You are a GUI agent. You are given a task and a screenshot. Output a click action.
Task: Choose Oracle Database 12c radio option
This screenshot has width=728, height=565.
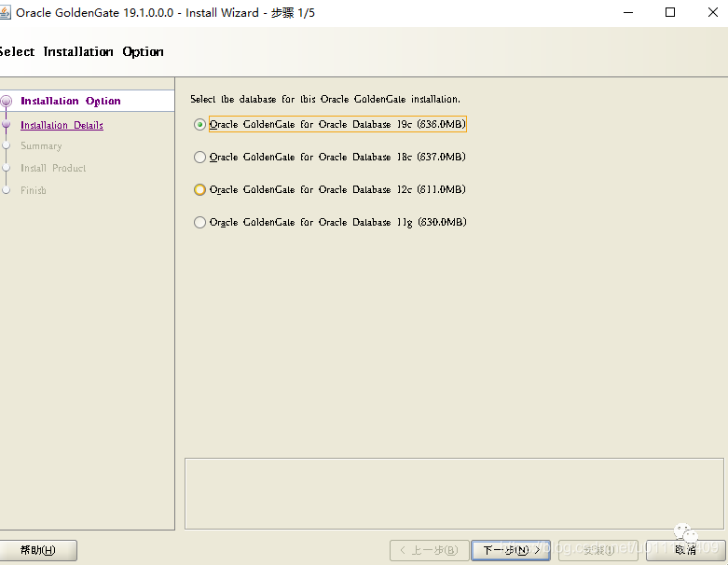point(199,189)
